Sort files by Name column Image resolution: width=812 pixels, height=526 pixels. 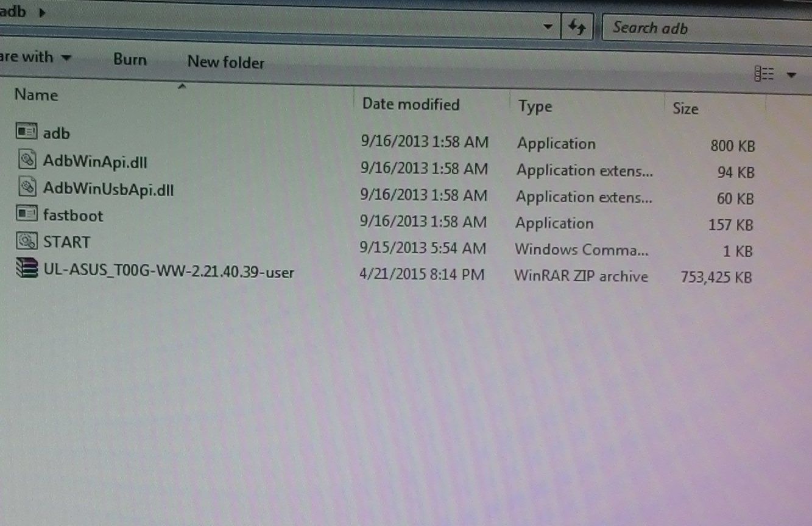[36, 95]
